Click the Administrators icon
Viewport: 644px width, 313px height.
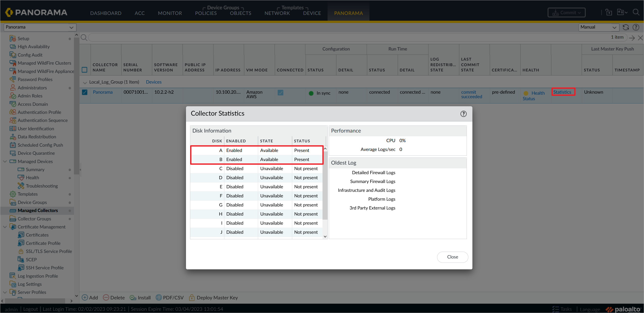[13, 88]
